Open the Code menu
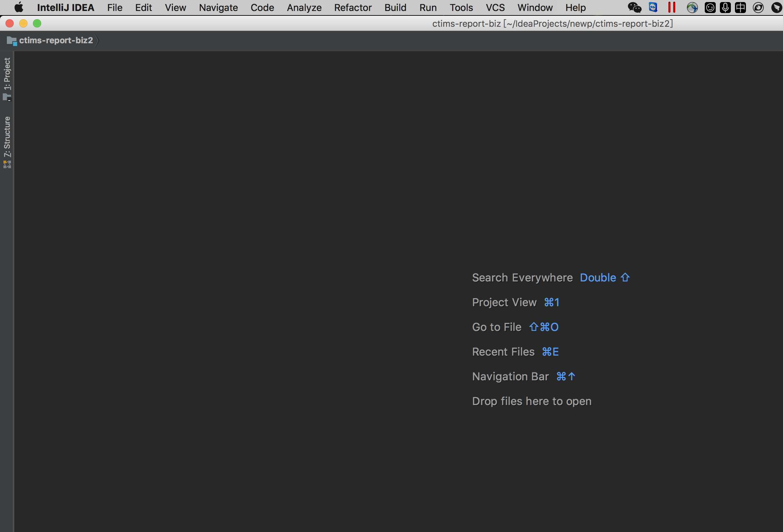This screenshot has width=783, height=532. [262, 7]
